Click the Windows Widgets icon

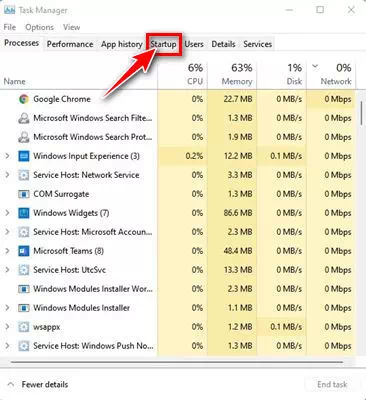click(24, 213)
